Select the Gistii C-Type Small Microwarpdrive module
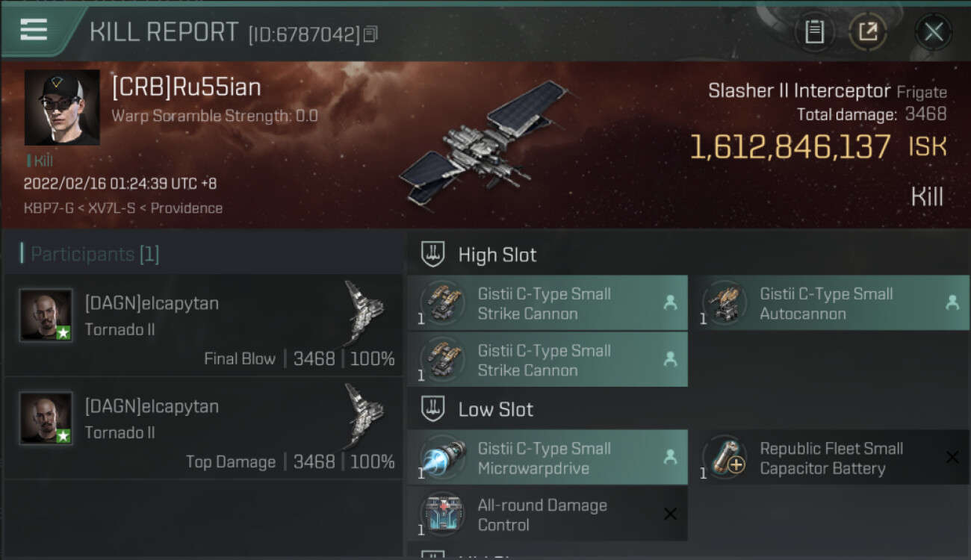971x560 pixels. point(547,458)
